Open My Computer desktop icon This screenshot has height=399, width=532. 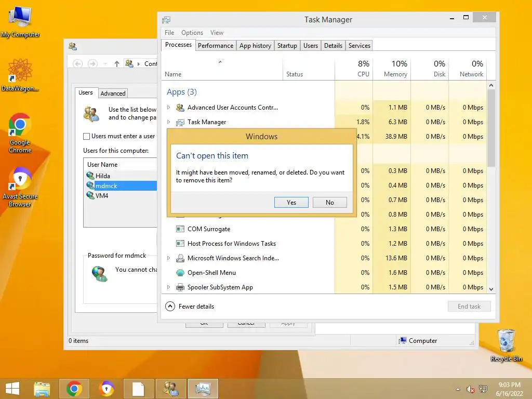pyautogui.click(x=20, y=21)
